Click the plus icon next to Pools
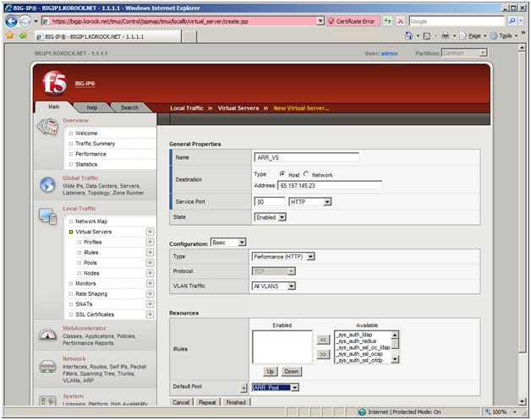 point(150,262)
